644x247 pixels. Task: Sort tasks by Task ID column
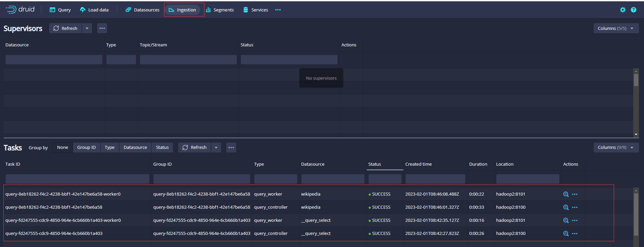click(13, 164)
